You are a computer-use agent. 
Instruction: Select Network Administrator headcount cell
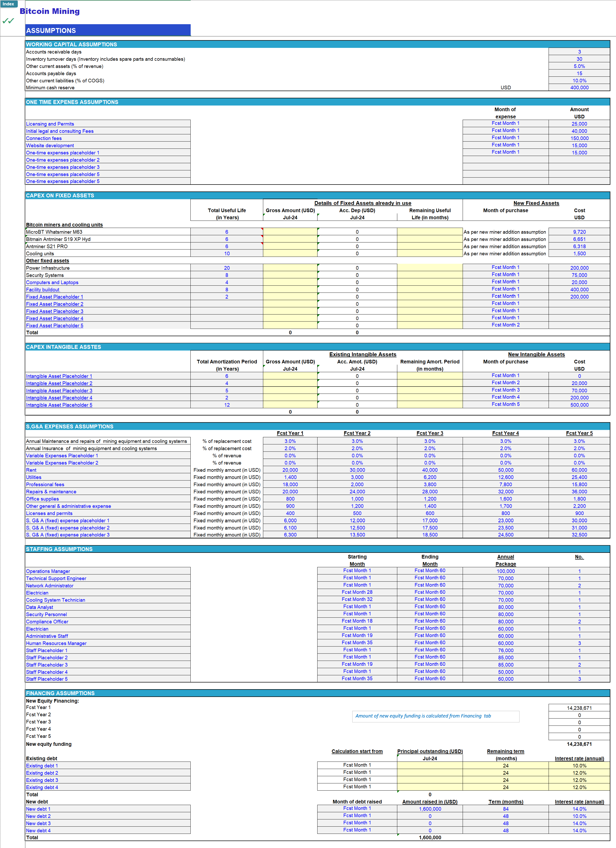coord(579,585)
